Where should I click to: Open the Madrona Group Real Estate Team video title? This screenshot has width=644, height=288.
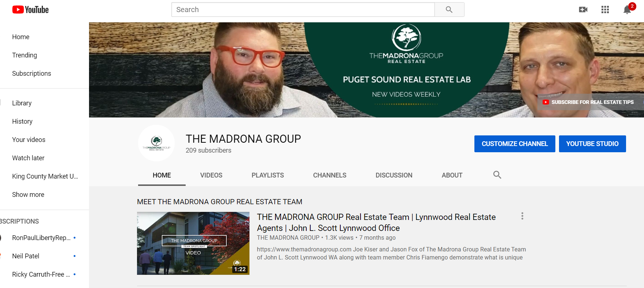coord(376,222)
